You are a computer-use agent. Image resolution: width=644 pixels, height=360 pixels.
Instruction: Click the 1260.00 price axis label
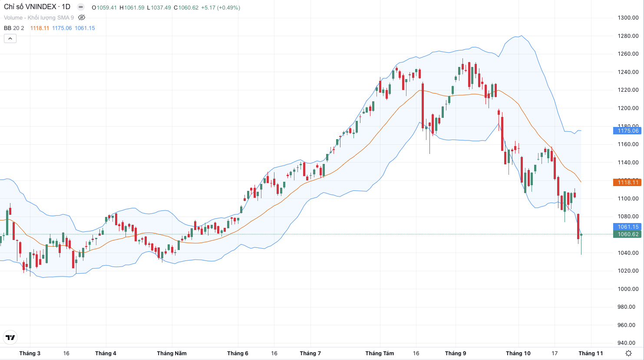click(628, 54)
